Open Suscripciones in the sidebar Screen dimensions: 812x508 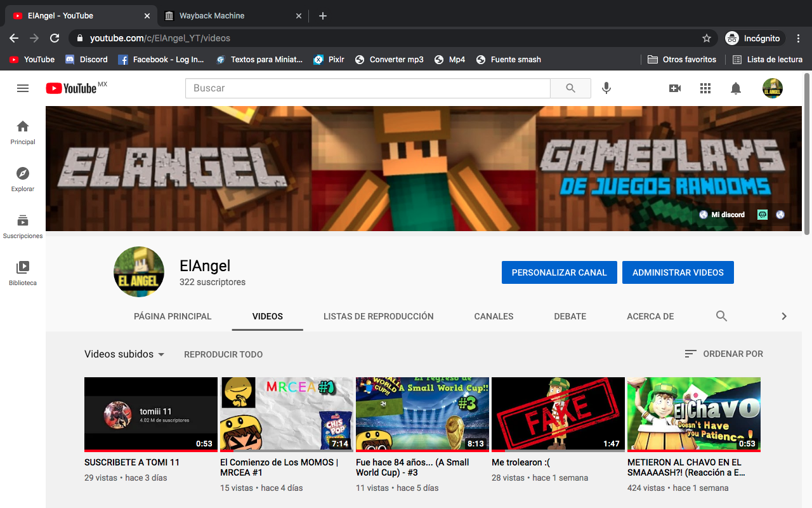[23, 226]
